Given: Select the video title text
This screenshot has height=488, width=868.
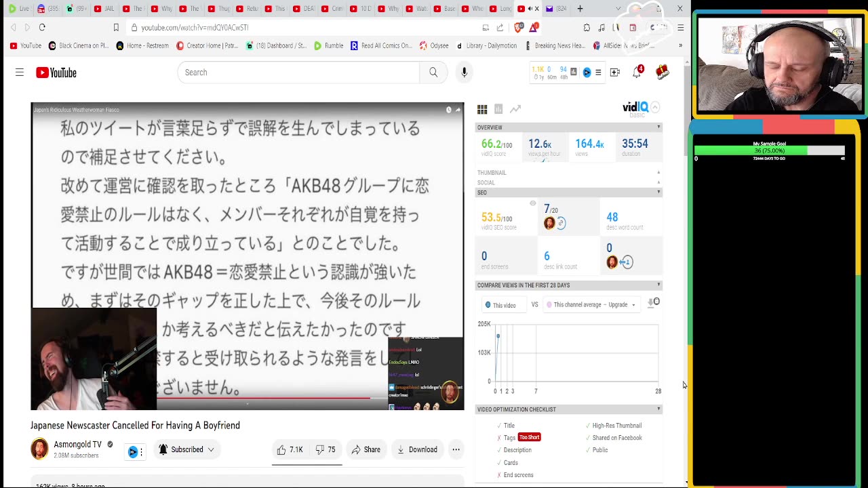Looking at the screenshot, I should [135, 426].
